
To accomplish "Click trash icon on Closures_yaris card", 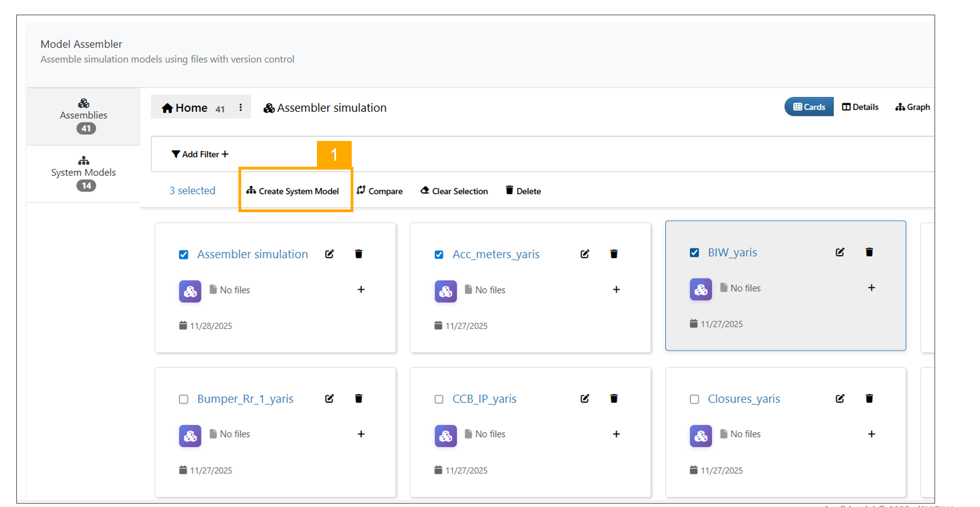I will pos(869,399).
